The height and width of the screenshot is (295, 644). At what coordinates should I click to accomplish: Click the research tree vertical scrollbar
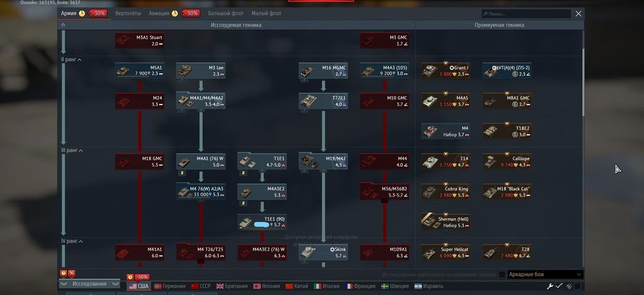[583, 82]
